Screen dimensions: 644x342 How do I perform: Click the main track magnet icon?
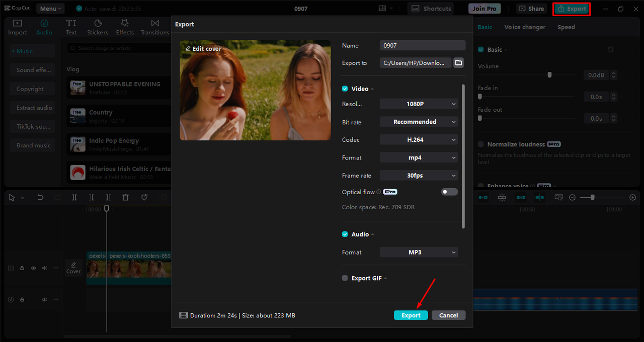click(483, 198)
